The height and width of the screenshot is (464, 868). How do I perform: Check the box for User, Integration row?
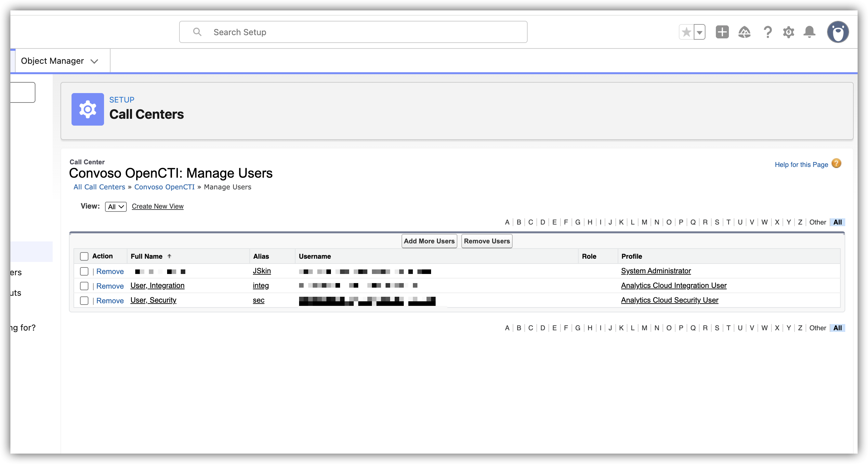coord(84,286)
